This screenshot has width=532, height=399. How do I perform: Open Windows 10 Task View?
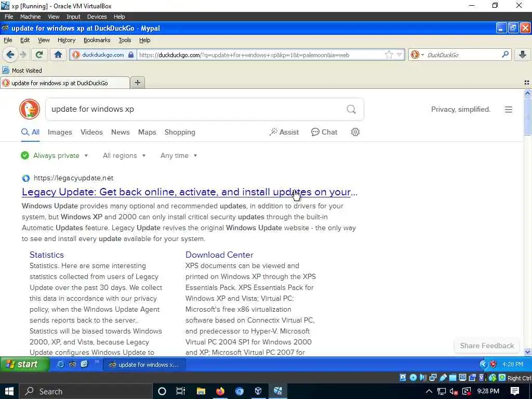(x=181, y=391)
